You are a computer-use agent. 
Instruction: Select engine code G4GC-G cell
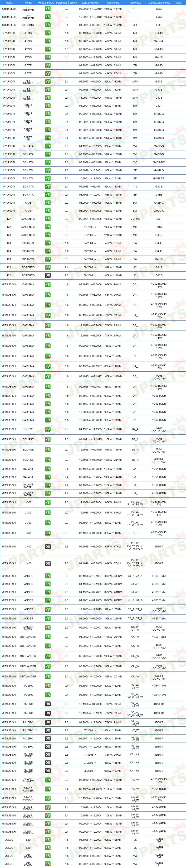point(159,211)
